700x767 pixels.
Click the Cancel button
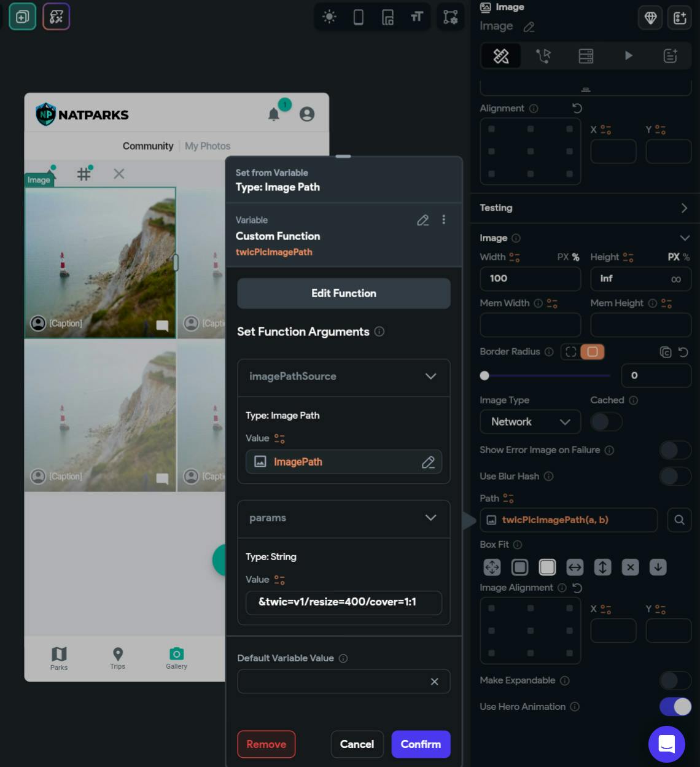[x=357, y=744]
